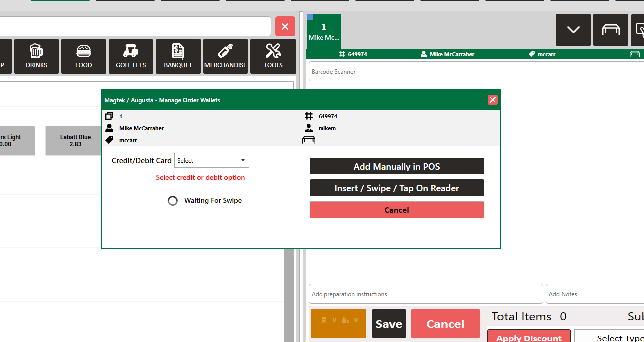Select the Merchandise category
This screenshot has width=644, height=342.
(225, 56)
